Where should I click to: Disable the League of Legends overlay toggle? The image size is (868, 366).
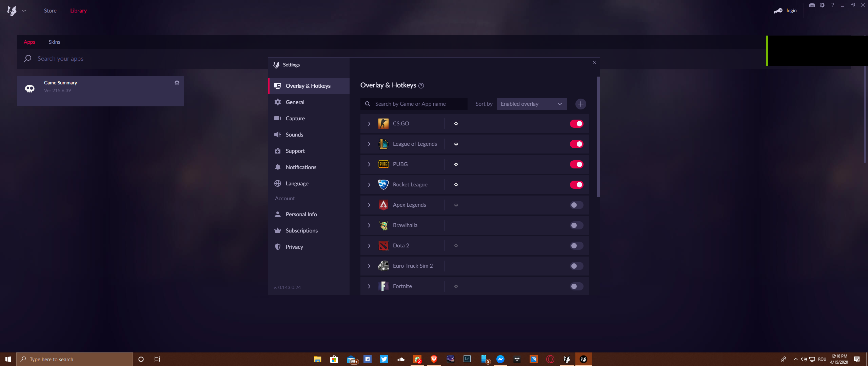coord(577,144)
